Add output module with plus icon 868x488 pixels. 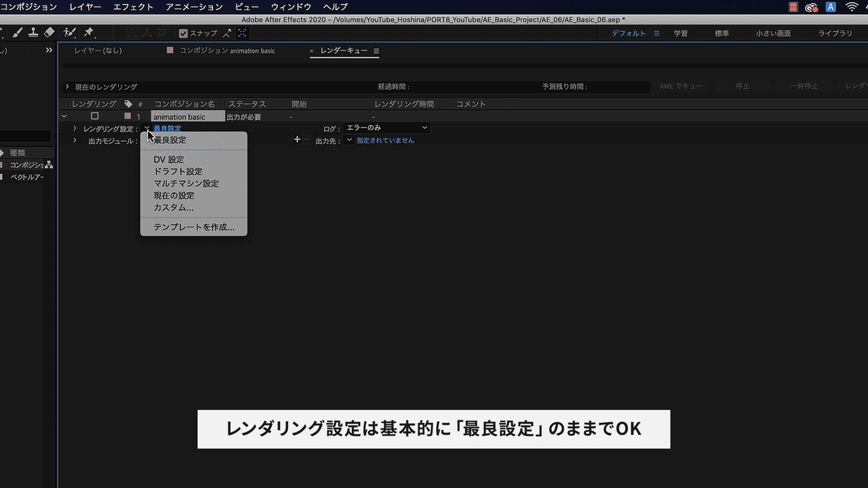click(x=297, y=140)
